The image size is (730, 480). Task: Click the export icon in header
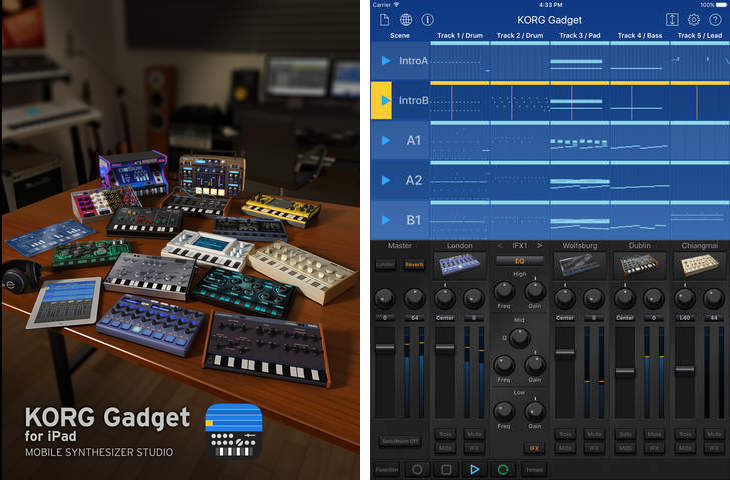672,20
